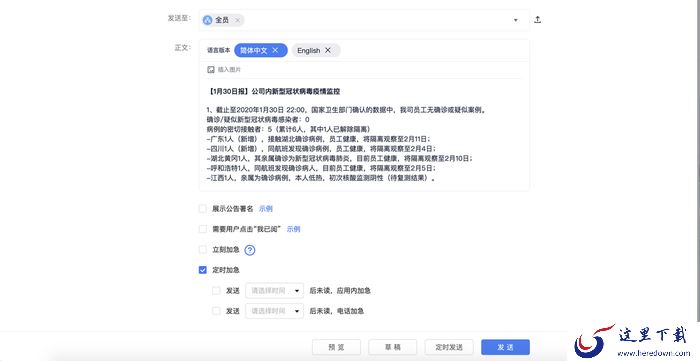Click inside the 发送至 recipient field
Viewport: 700px width, 361px height.
pos(364,20)
